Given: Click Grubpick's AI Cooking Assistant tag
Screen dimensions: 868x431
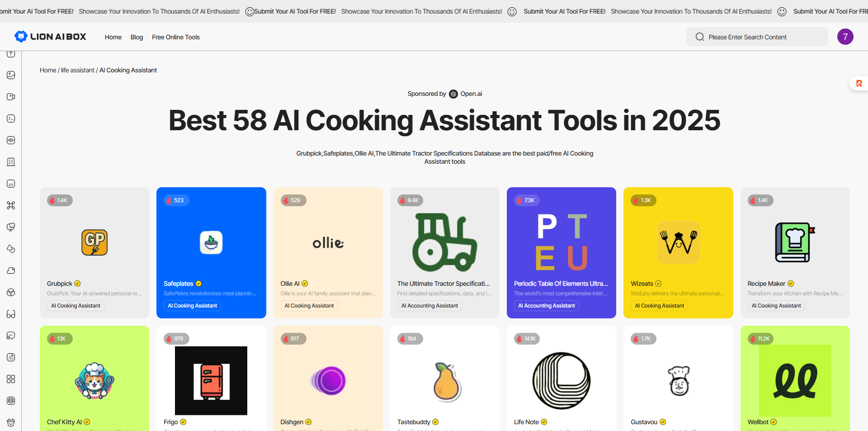Looking at the screenshot, I should (75, 306).
